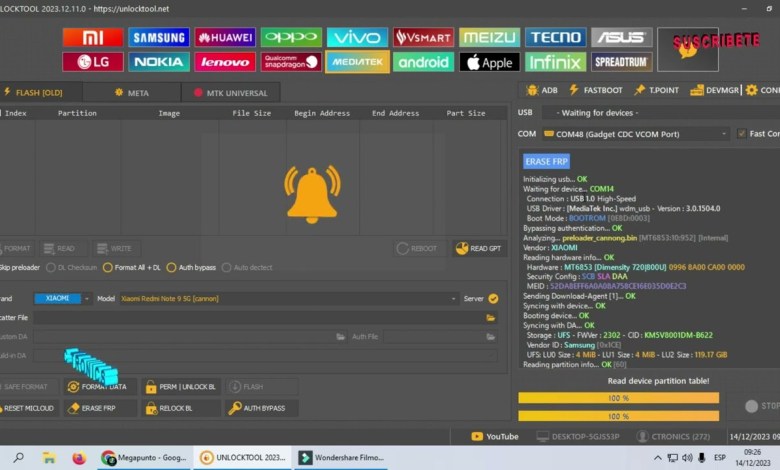Click the READ GPT button
The width and height of the screenshot is (780, 470).
tap(479, 248)
